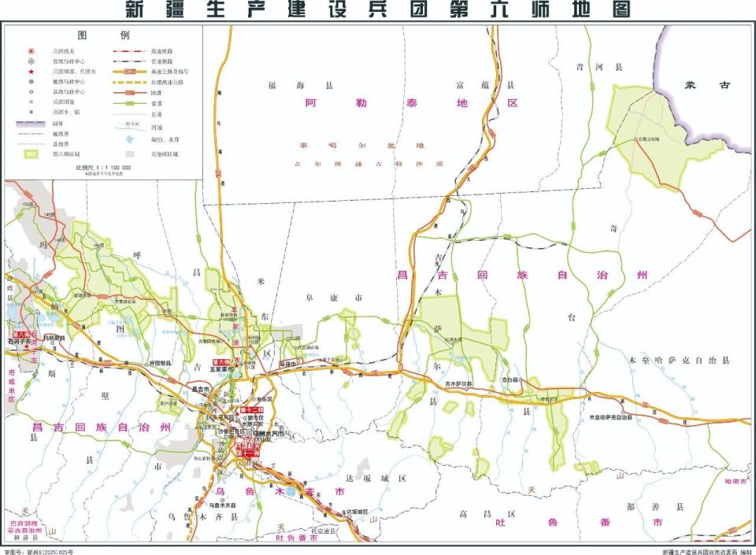Click the 玛纳斯县 town label
756x555 pixels.
coord(54,339)
